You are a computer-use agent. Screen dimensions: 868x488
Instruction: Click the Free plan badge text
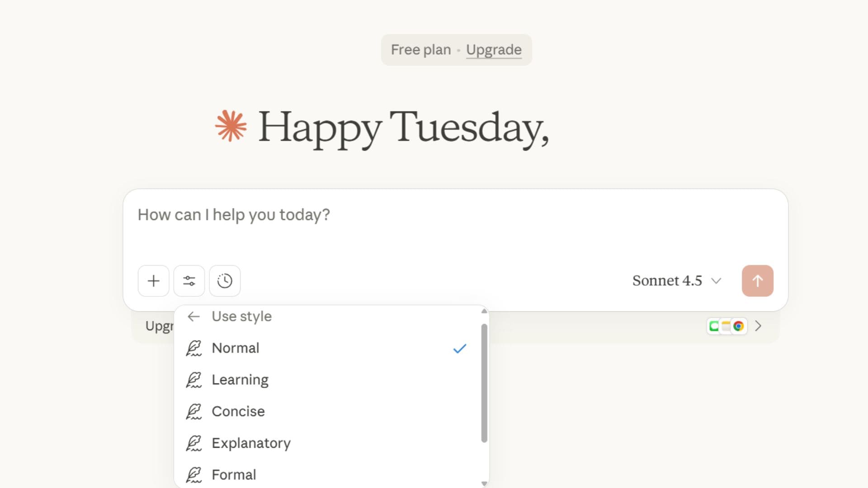click(420, 50)
